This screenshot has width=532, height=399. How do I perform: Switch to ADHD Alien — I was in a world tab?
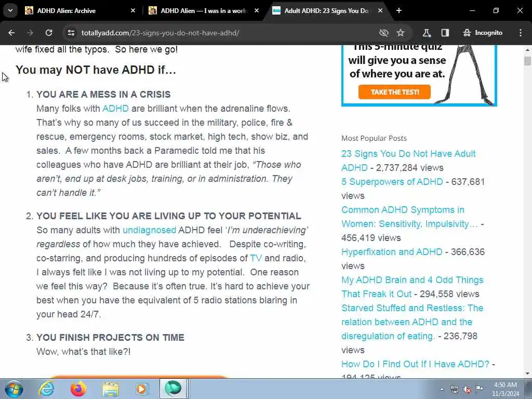coord(204,10)
